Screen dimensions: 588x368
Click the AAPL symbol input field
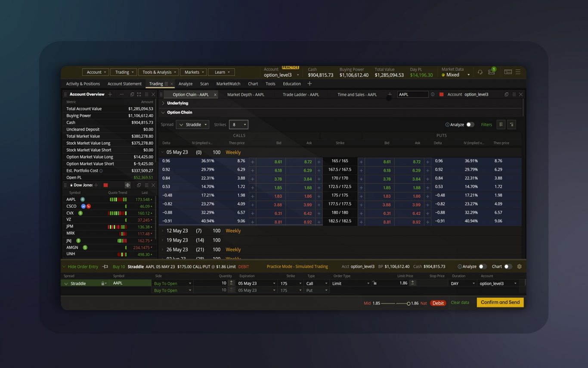tap(412, 94)
